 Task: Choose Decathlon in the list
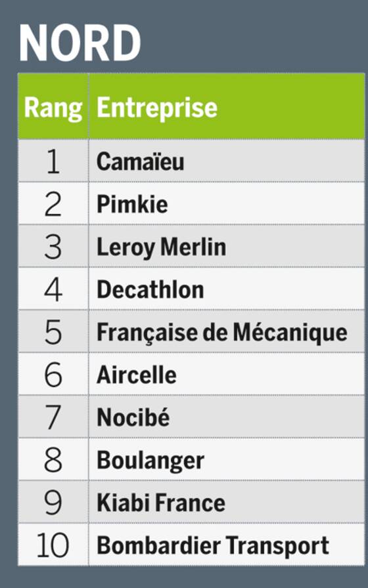click(x=150, y=289)
